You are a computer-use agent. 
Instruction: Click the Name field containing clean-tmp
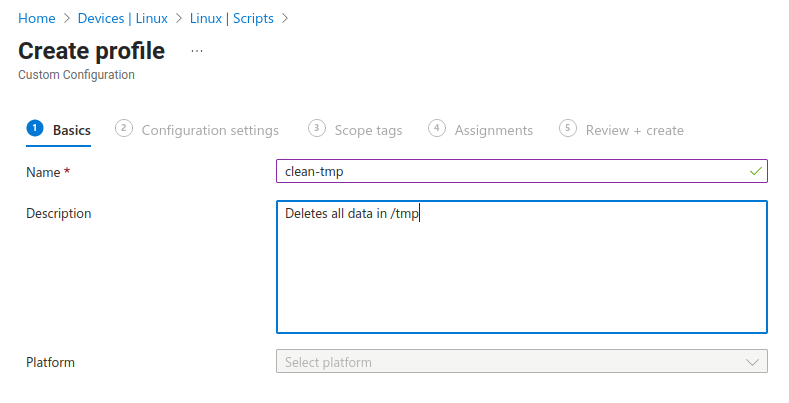pyautogui.click(x=510, y=172)
